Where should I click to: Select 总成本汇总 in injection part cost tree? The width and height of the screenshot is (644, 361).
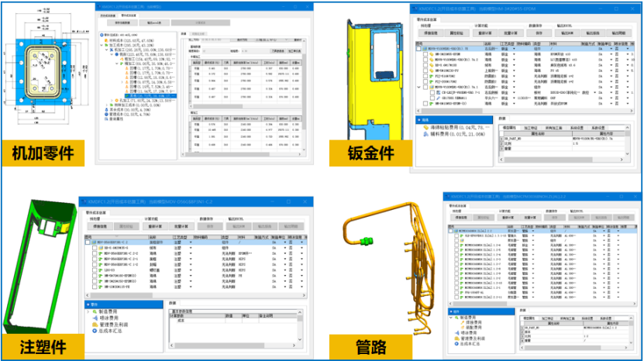pyautogui.click(x=108, y=331)
